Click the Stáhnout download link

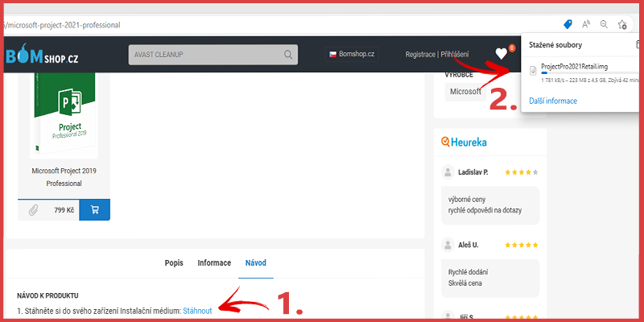pyautogui.click(x=197, y=311)
